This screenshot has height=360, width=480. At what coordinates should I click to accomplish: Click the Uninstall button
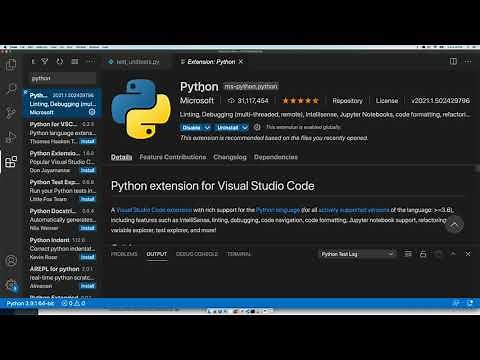tap(228, 128)
